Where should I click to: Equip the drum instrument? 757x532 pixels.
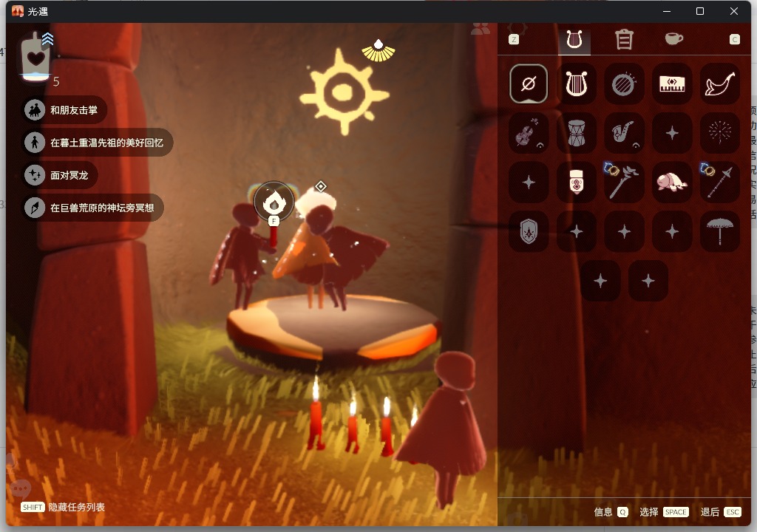[577, 133]
